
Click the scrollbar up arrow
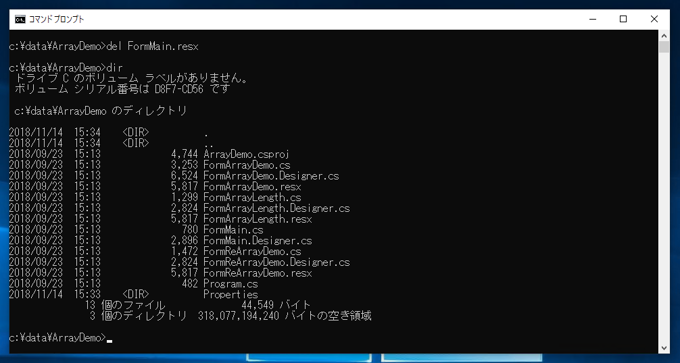pyautogui.click(x=664, y=35)
